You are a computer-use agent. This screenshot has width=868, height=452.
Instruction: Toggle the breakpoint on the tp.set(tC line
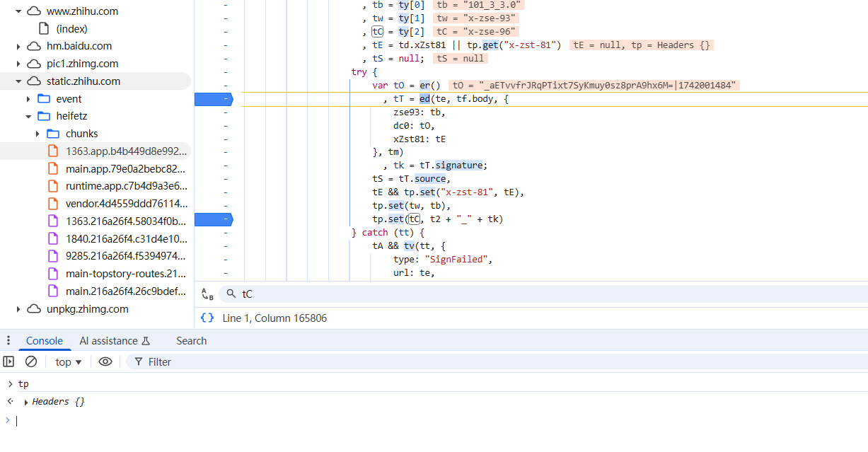pyautogui.click(x=213, y=219)
